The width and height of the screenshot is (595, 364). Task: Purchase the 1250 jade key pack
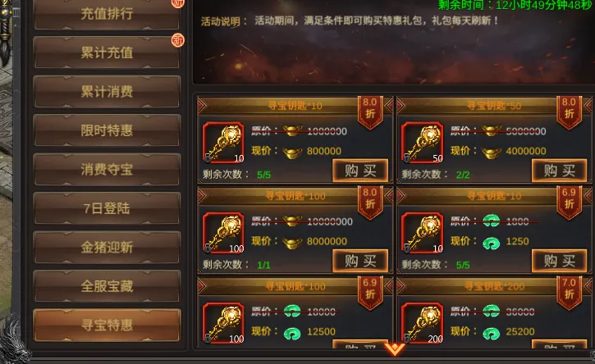tap(559, 261)
